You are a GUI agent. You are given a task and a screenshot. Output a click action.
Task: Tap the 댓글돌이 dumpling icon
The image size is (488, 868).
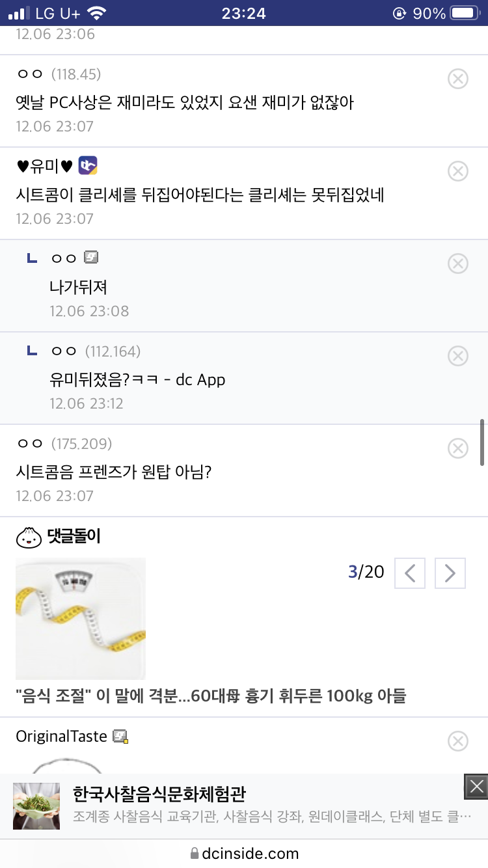click(x=28, y=537)
